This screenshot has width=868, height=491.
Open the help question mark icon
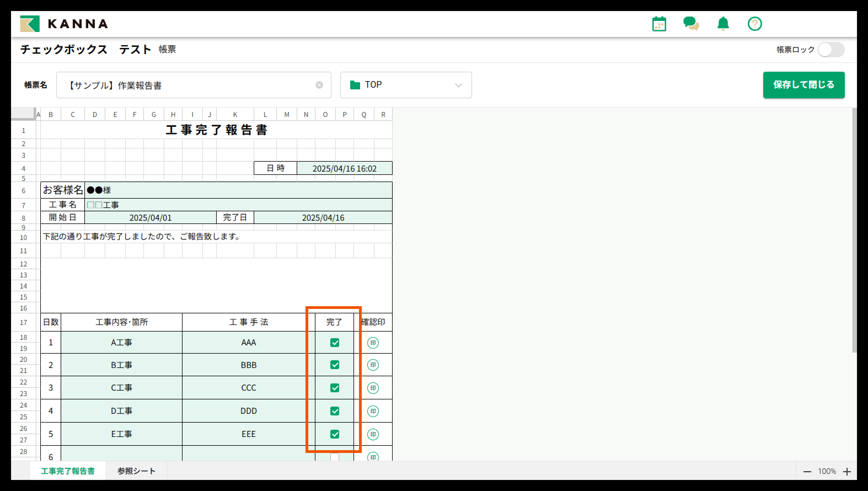pos(755,24)
